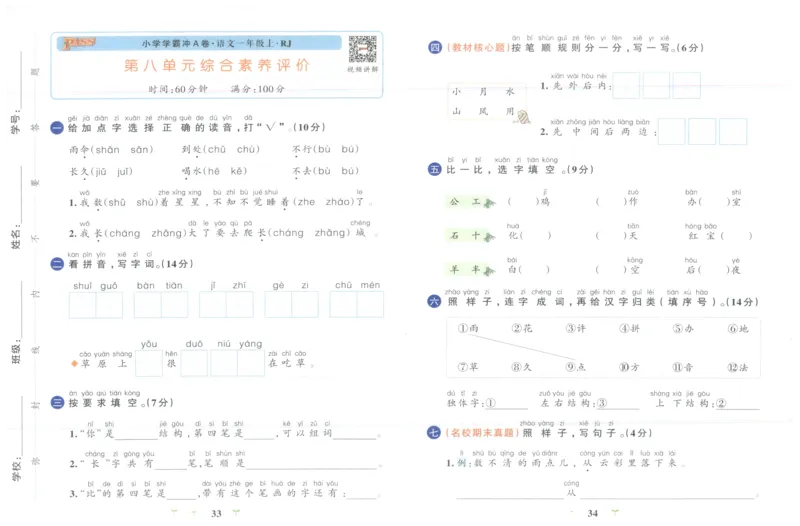800x526 pixels.
Task: Click the character 风 in the word bank
Action: [x=483, y=111]
